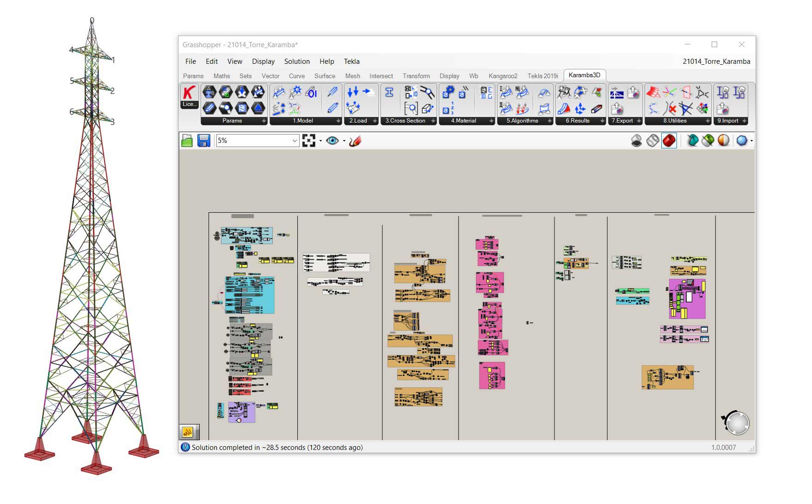Switch to no-preview display mode
Viewport: 812px width, 504px height.
[636, 141]
